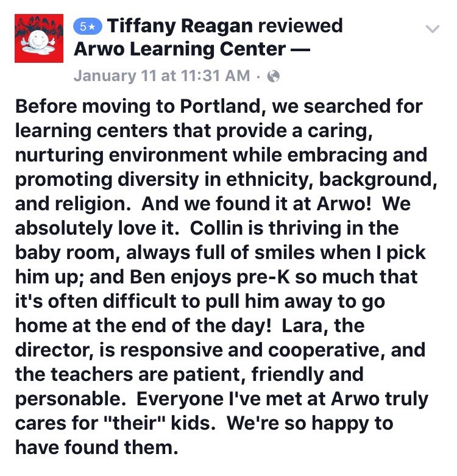
Task: Click "Arwo!" in the review body
Action: 344,204
